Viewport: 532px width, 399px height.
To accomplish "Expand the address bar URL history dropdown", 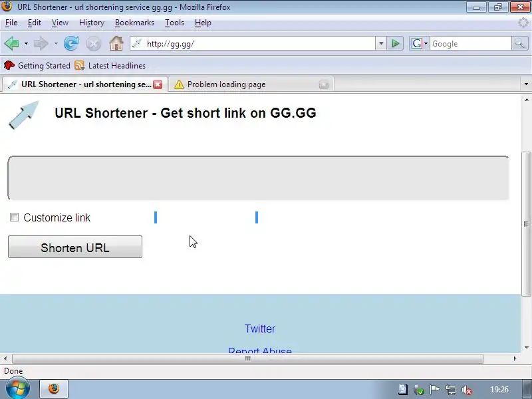I will pos(381,43).
